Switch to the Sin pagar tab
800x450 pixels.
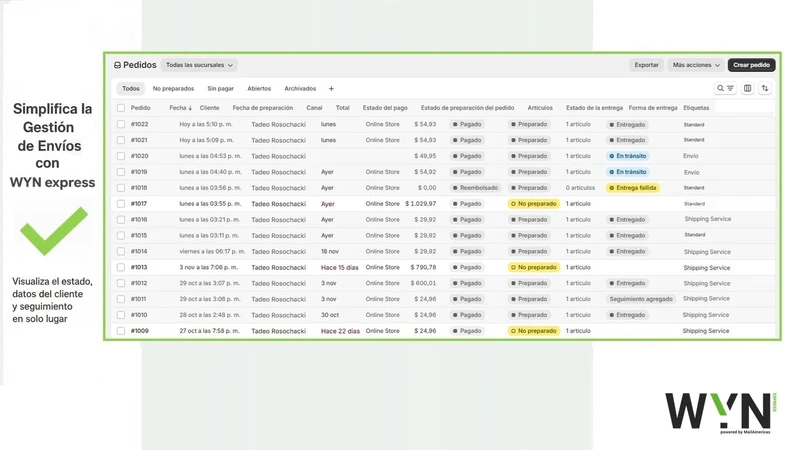(x=220, y=89)
